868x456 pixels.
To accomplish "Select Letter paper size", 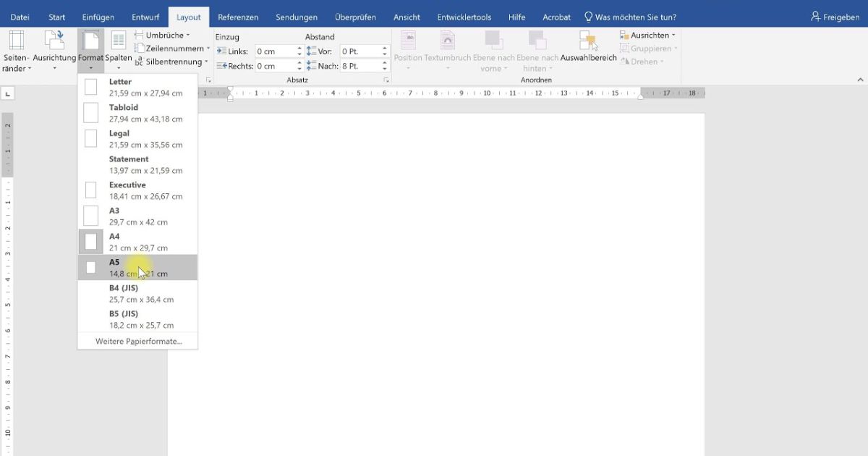I will click(x=137, y=88).
